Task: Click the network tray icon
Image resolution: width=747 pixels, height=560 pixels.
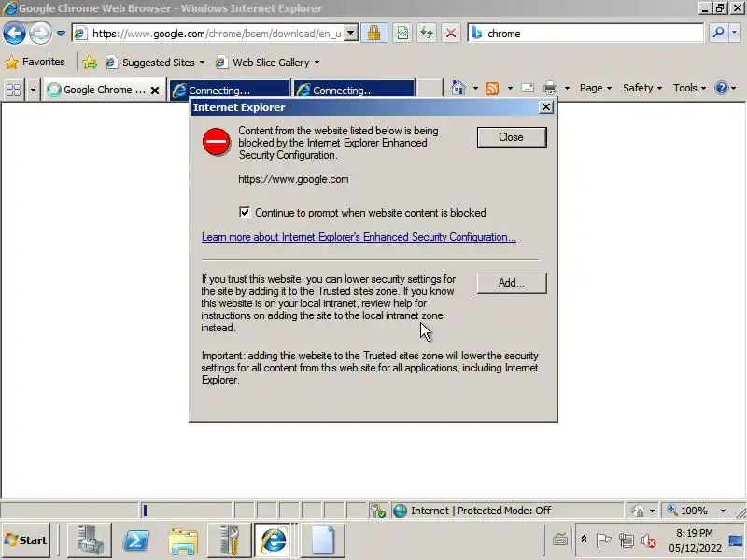Action: 626,540
